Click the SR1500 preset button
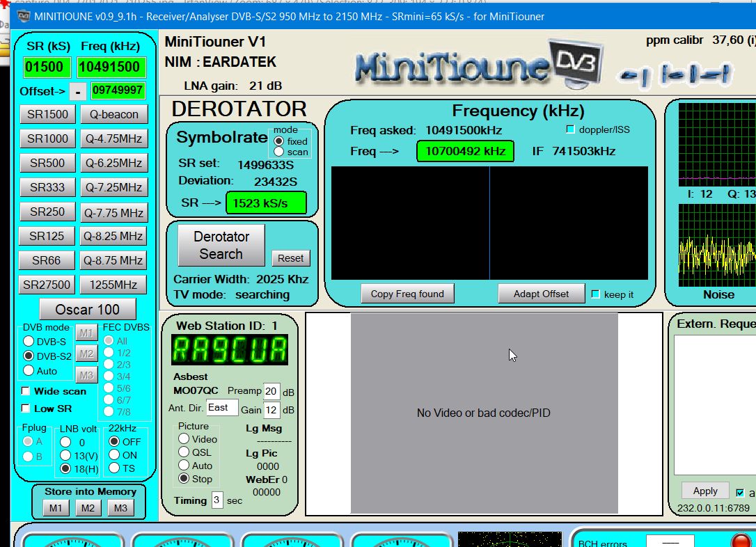 coord(47,114)
